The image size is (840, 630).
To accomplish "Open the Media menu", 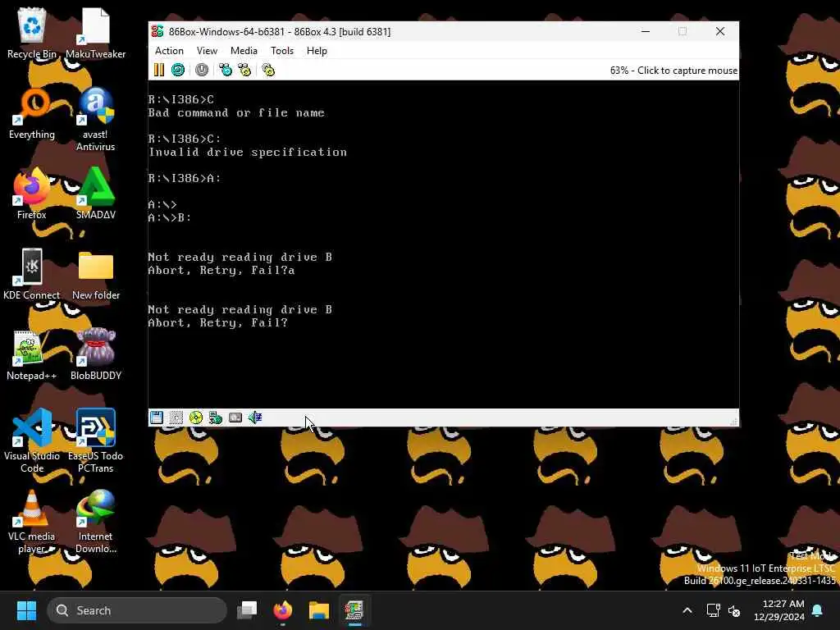I will 244,51.
